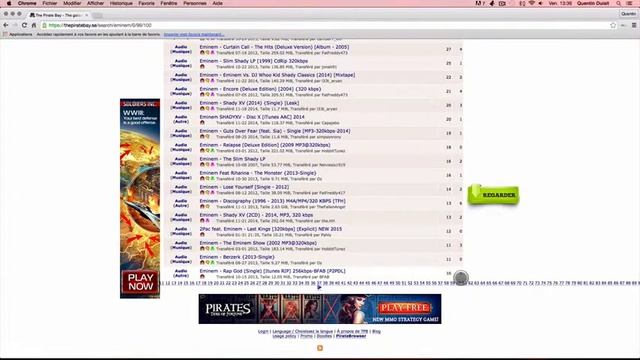The height and width of the screenshot is (360, 640).
Task: Open Eminem - Shady XV (2CD) 2014 torrent
Action: 256,215
